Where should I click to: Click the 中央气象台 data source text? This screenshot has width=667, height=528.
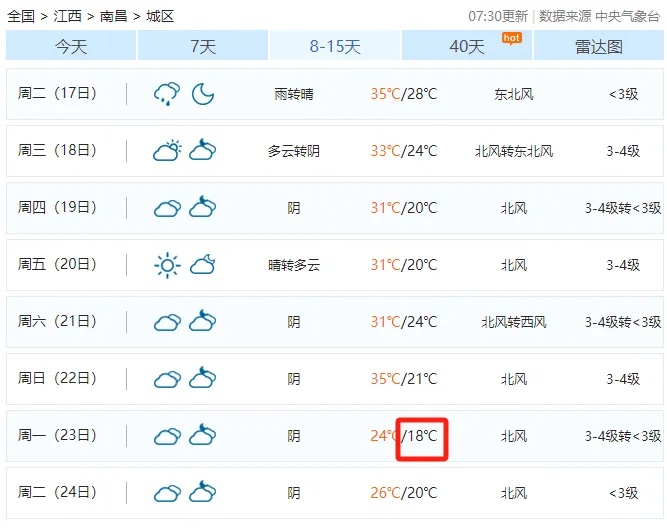tap(627, 16)
